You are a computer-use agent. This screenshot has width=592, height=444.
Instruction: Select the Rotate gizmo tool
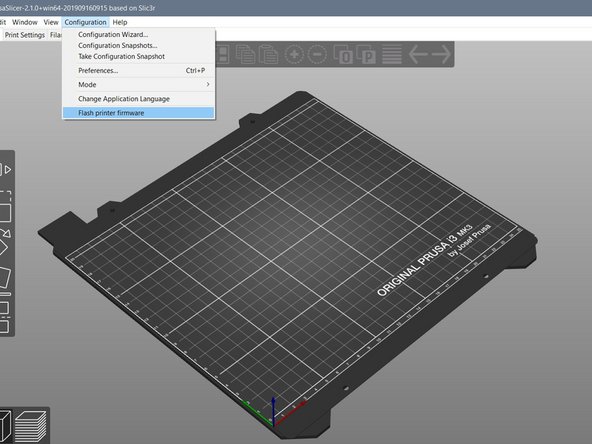[5, 242]
